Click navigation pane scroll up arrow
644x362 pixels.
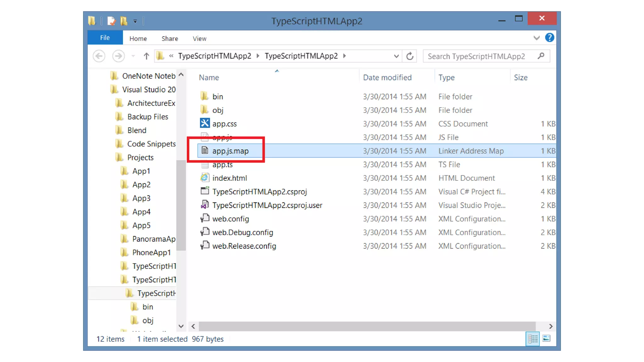[x=181, y=75]
